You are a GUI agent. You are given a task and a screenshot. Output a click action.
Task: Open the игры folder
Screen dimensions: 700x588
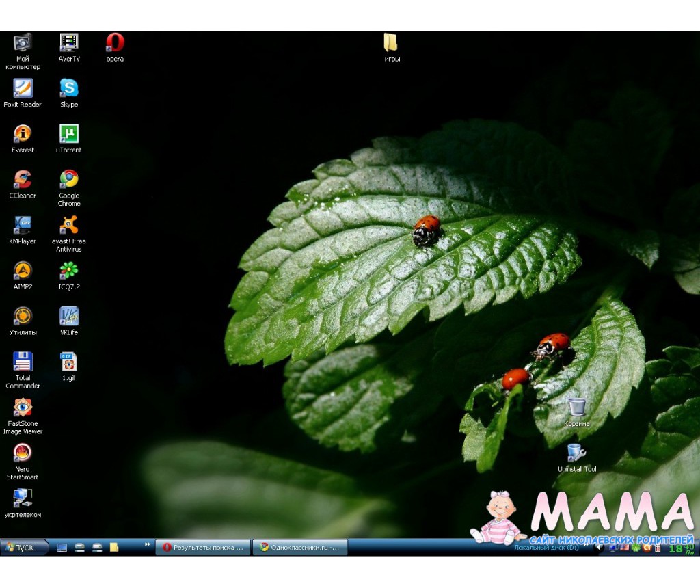coord(392,43)
